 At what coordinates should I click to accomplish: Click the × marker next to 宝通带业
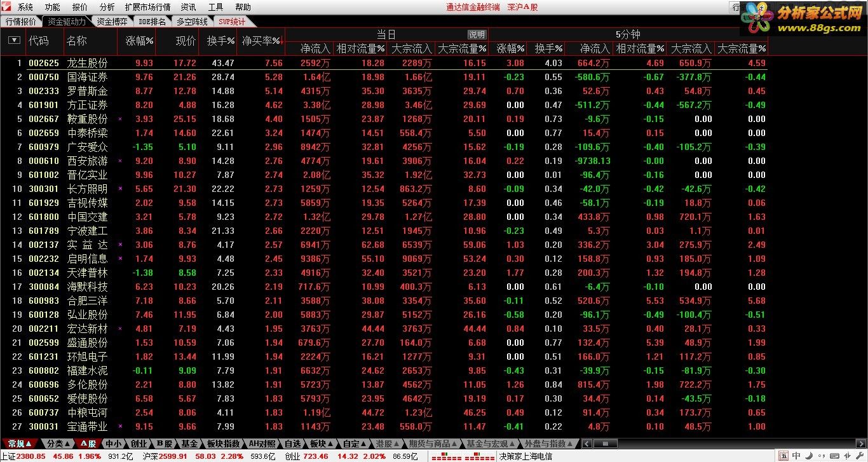tap(119, 427)
